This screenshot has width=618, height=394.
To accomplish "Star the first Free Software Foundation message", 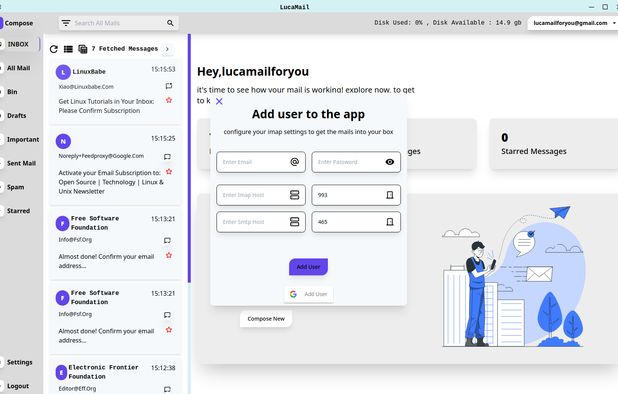I will point(169,255).
